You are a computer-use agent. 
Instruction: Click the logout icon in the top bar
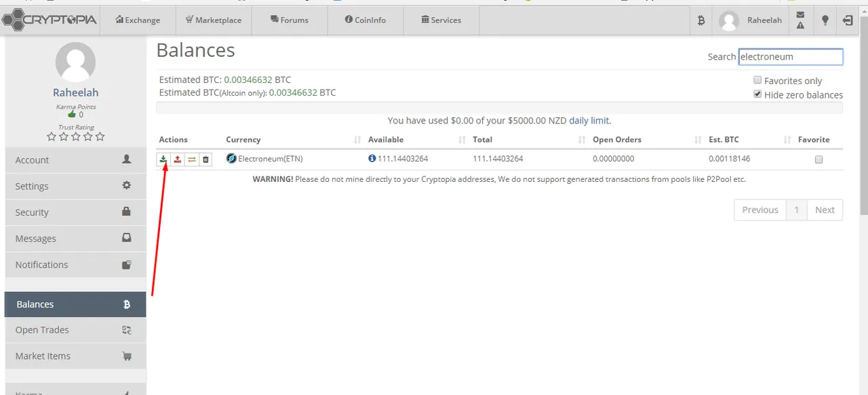[848, 20]
